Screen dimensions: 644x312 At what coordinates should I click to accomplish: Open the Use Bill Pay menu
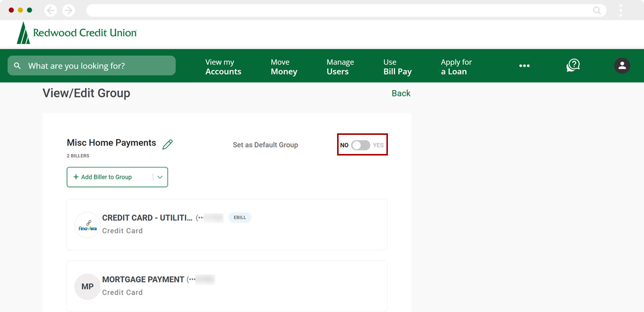coord(397,66)
